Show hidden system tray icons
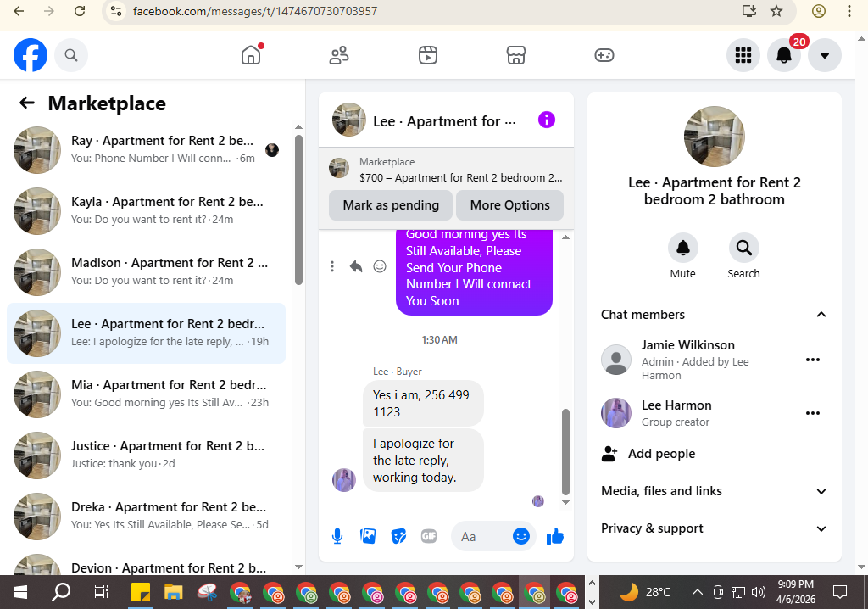Viewport: 868px width, 609px height. tap(698, 592)
